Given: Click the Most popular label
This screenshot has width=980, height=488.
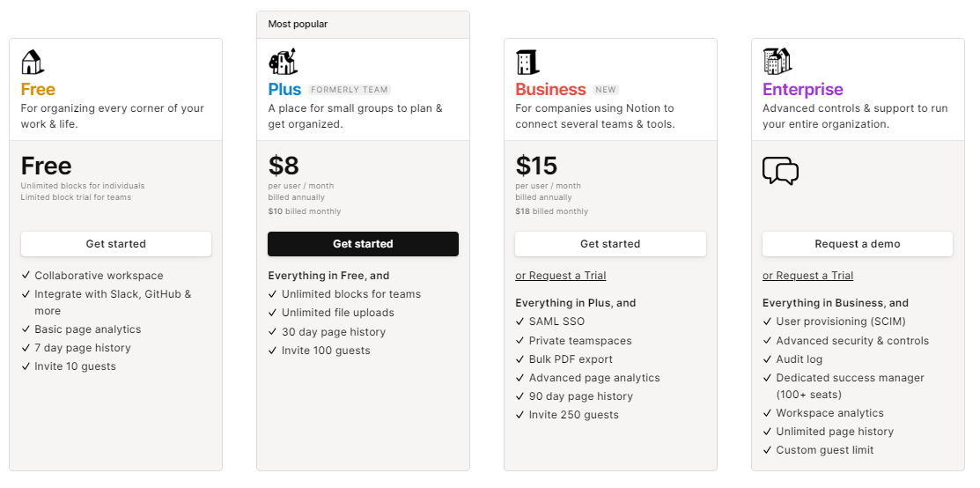Looking at the screenshot, I should point(298,25).
